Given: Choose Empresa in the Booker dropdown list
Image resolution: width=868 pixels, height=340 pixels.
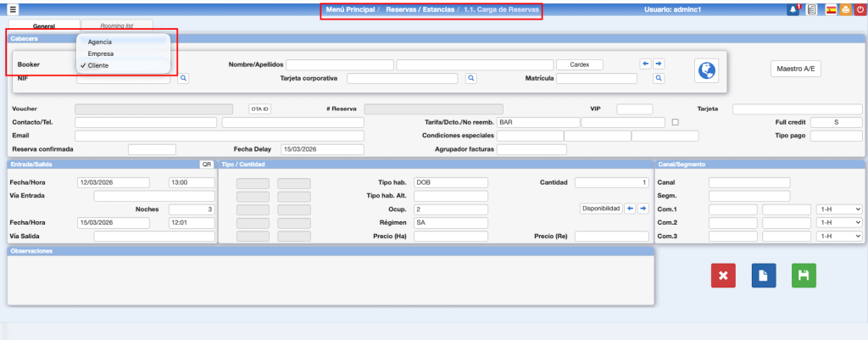Looking at the screenshot, I should pos(101,53).
